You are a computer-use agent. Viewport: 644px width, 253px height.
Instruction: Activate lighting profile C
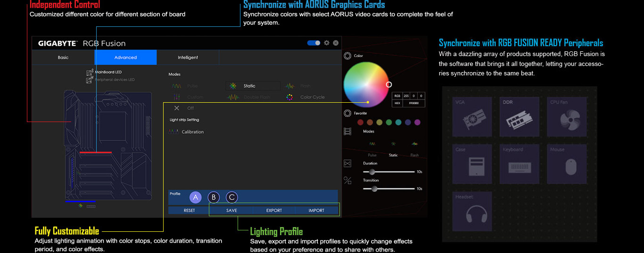point(231,197)
